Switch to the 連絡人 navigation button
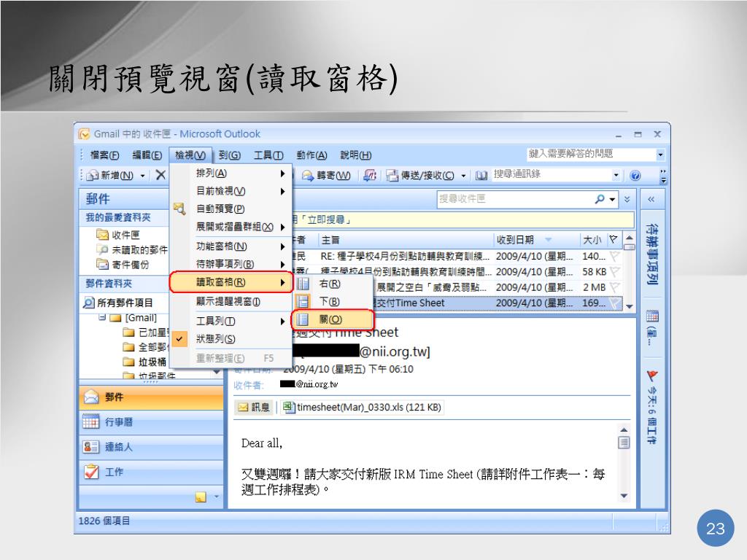The height and width of the screenshot is (560, 747). pos(151,447)
